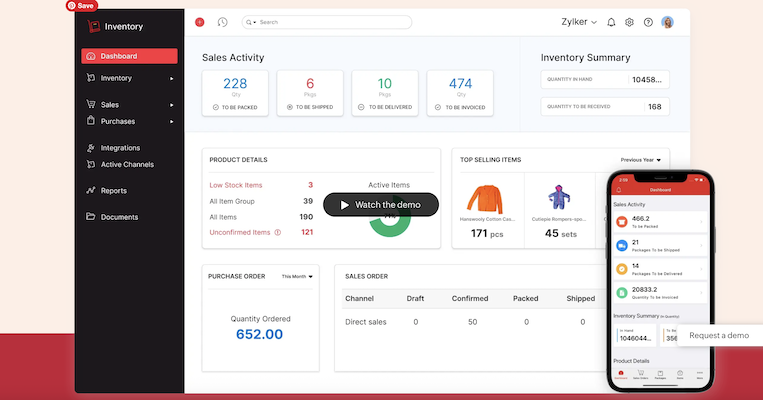Open the user profile avatar
The image size is (763, 400).
click(668, 22)
